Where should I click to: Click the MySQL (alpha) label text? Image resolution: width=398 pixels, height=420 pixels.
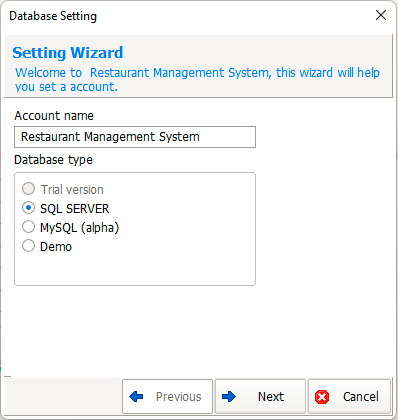tap(79, 228)
